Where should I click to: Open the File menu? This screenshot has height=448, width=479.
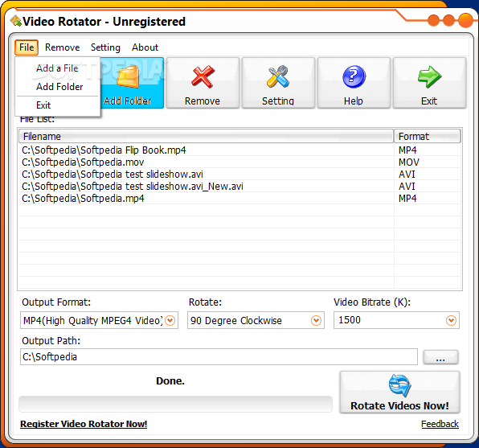[x=27, y=47]
